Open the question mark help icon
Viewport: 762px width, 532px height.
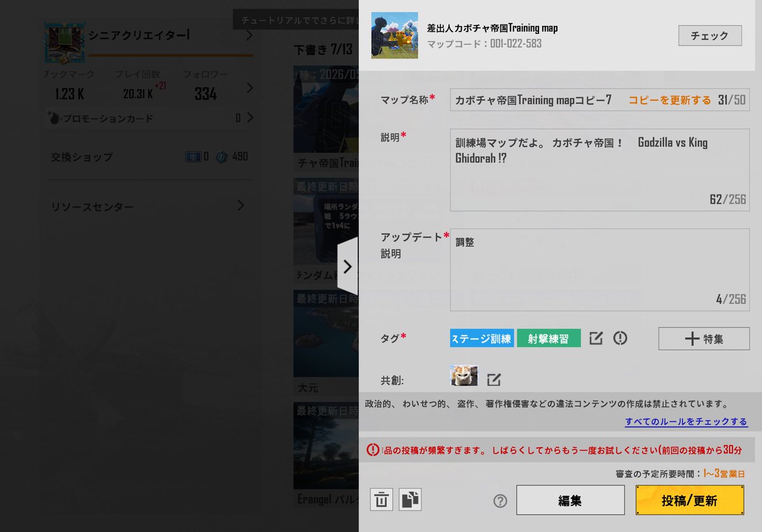(x=500, y=501)
